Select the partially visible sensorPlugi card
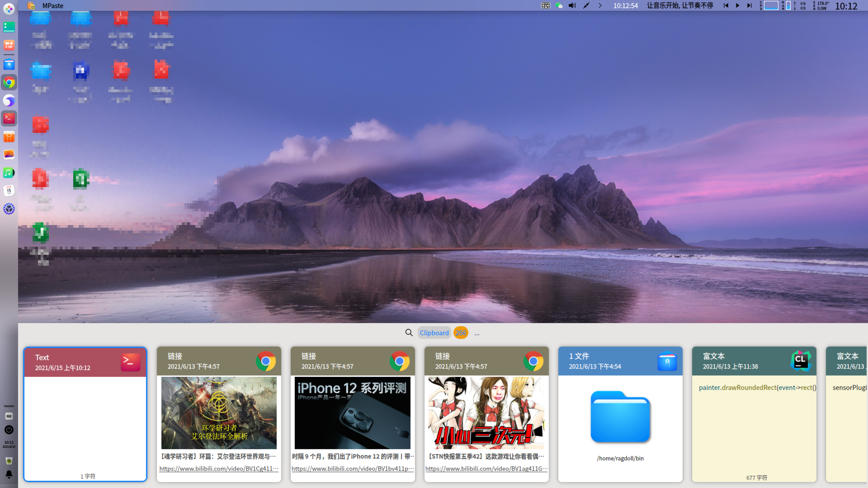Screen dimensions: 868x488 point(847,414)
